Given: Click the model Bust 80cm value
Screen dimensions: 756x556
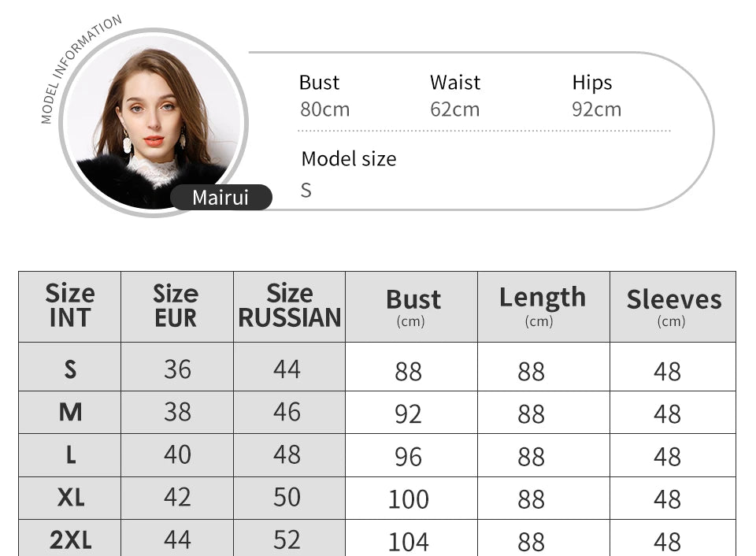Looking at the screenshot, I should tap(325, 109).
